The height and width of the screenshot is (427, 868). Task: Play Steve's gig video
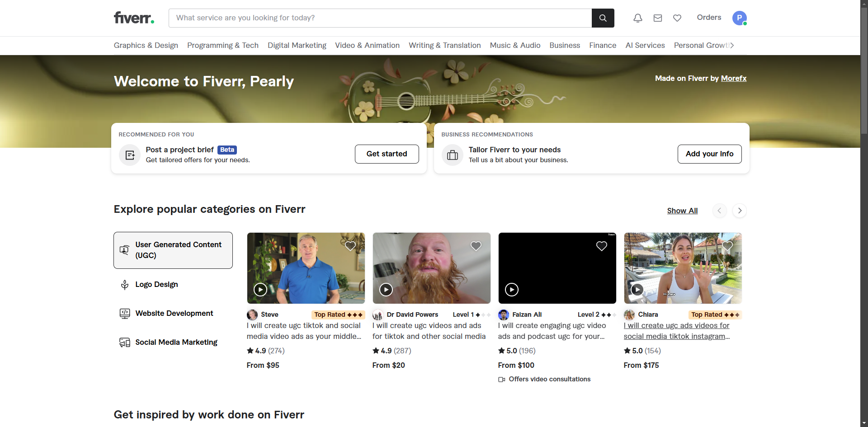(x=260, y=290)
